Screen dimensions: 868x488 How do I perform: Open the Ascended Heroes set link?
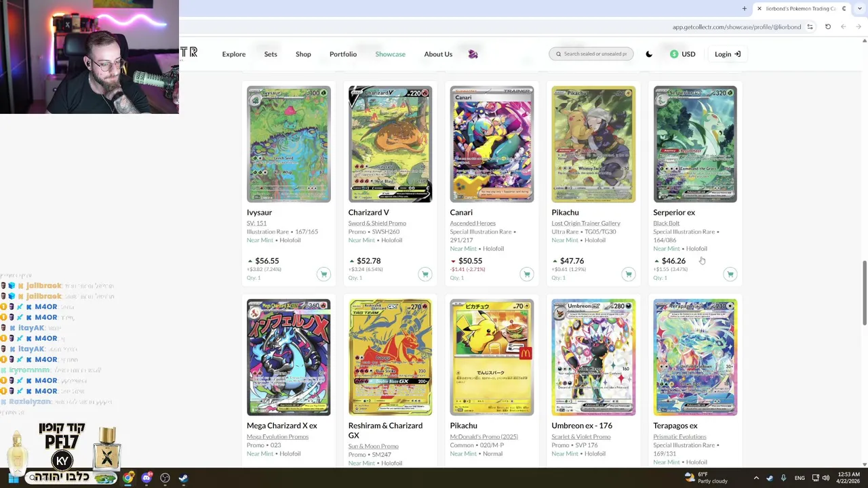coord(473,223)
